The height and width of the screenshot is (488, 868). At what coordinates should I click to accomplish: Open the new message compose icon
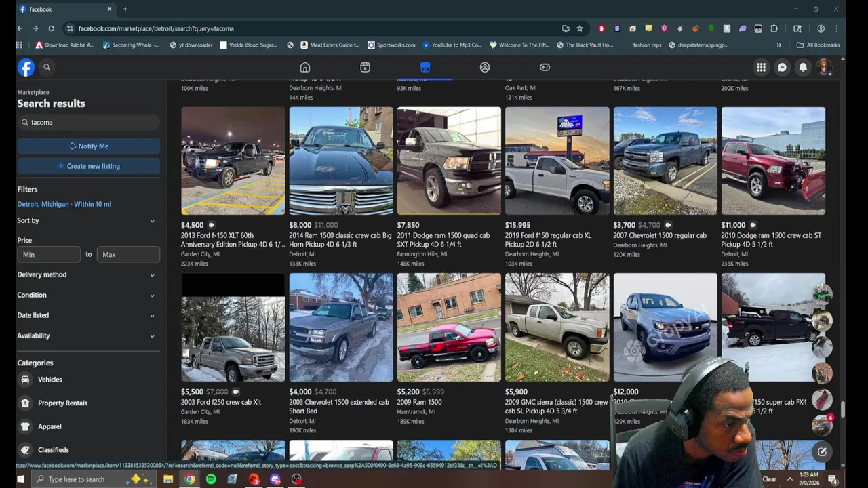pyautogui.click(x=822, y=451)
